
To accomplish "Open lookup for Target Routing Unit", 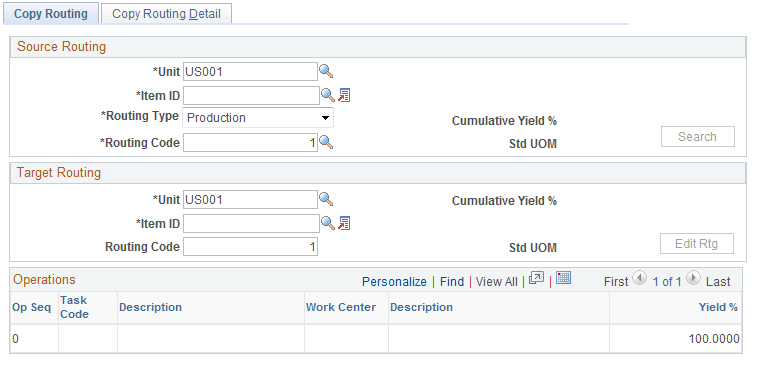I will (326, 199).
